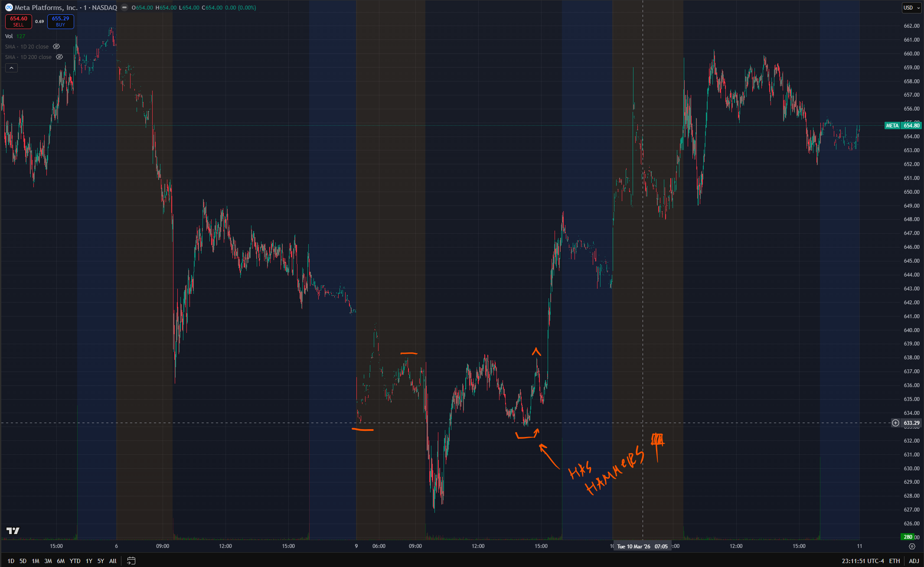This screenshot has height=567, width=924.
Task: Open the USD currency dropdown
Action: click(911, 8)
